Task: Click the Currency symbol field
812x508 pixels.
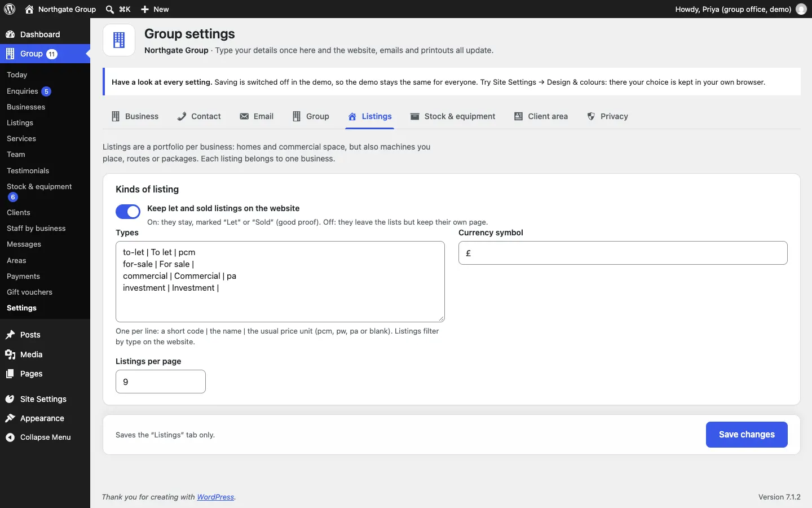Action: [623, 253]
